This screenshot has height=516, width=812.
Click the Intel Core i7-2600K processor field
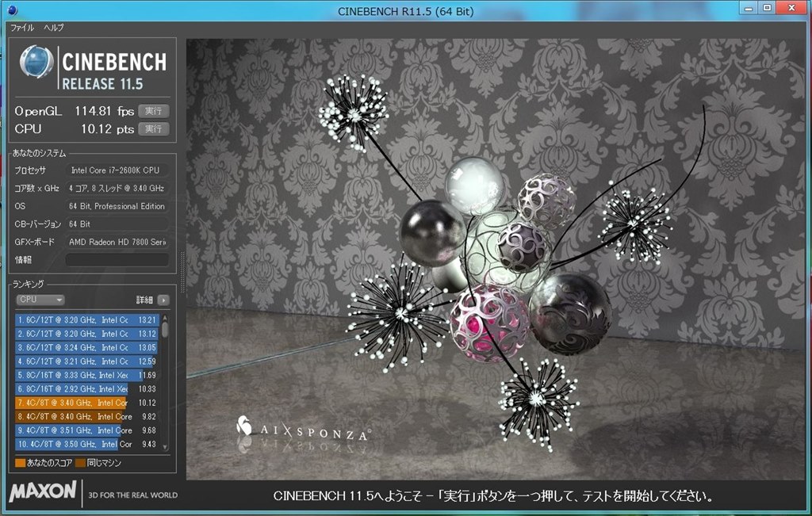[116, 170]
